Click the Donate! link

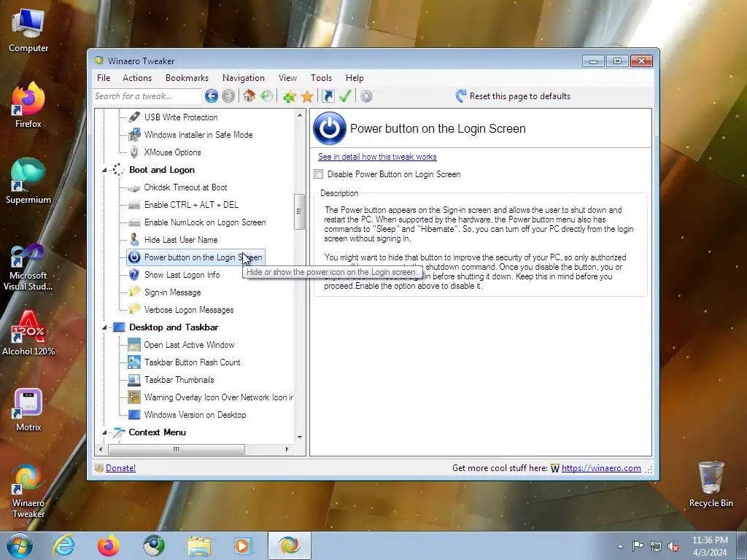click(120, 468)
